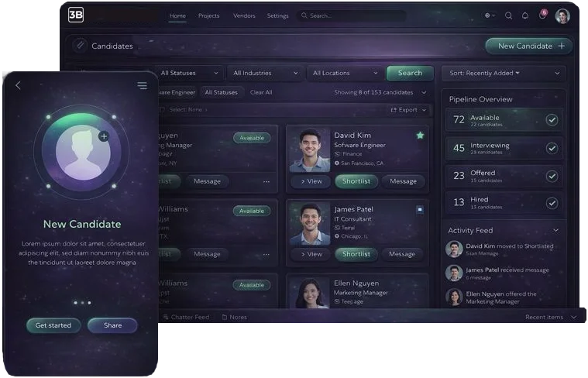Click the top Search input field
The image size is (588, 378).
coord(352,15)
